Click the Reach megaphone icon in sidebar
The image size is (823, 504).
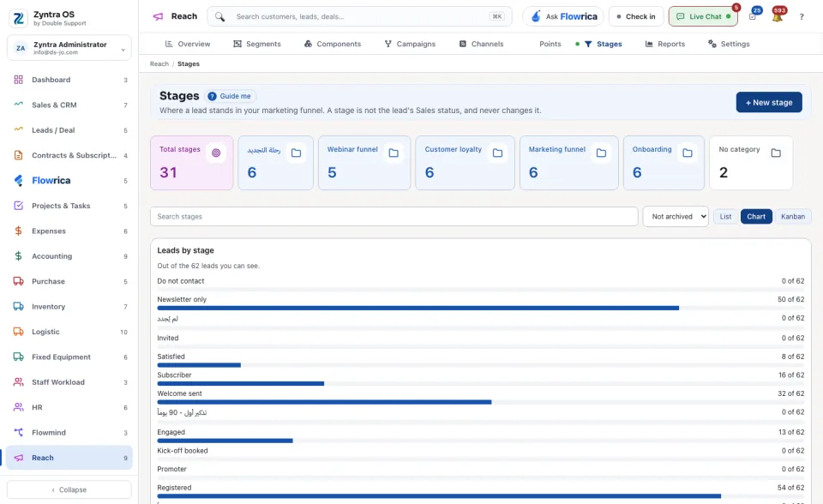click(x=18, y=458)
